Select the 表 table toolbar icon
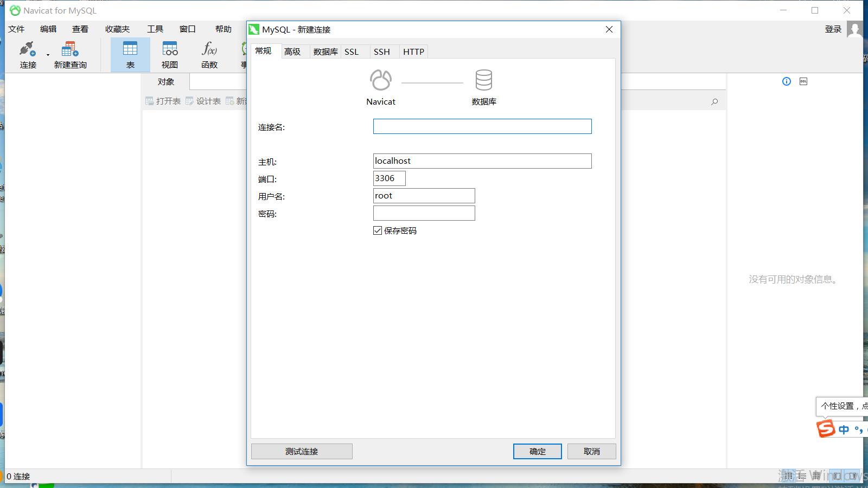This screenshot has width=868, height=488. [130, 55]
